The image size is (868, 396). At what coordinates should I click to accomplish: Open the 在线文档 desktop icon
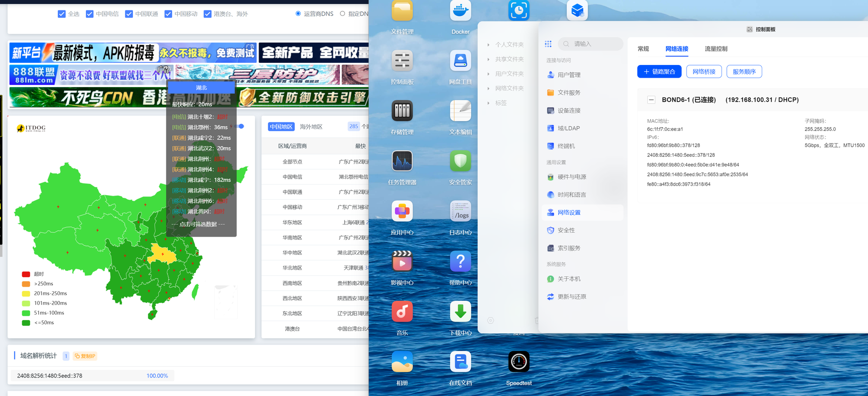(460, 362)
